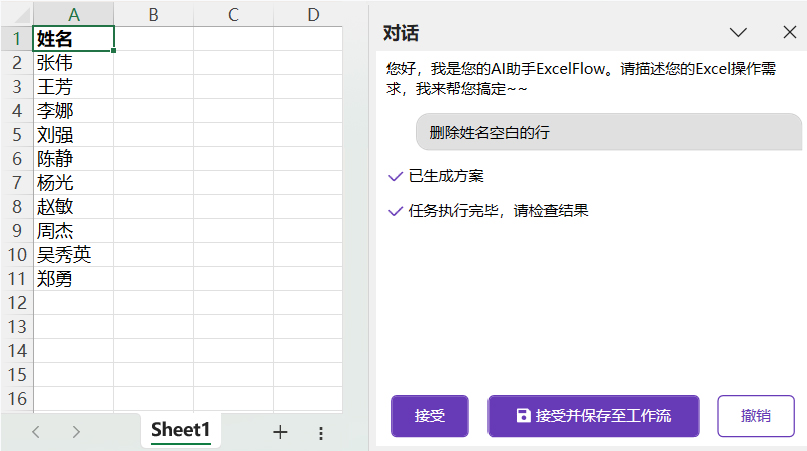
Task: Click the add new sheet plus icon
Action: tap(280, 432)
